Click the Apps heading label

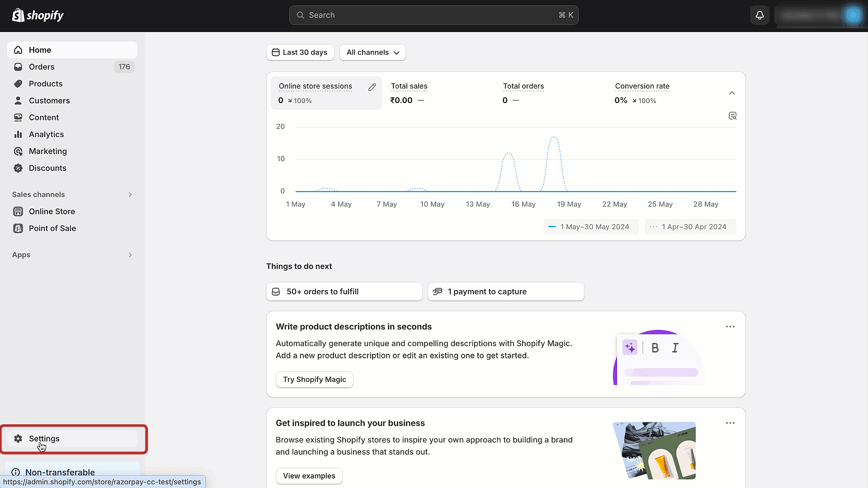pos(21,255)
